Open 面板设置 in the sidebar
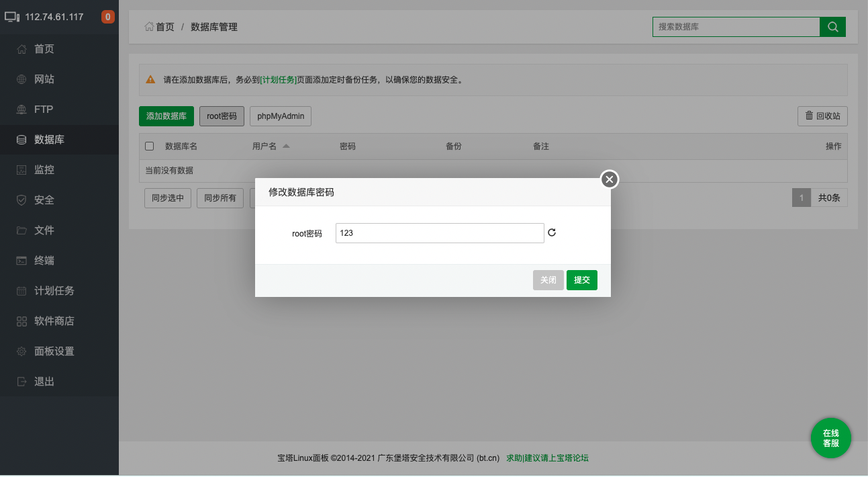Screen dimensions: 868x477 pos(59,351)
